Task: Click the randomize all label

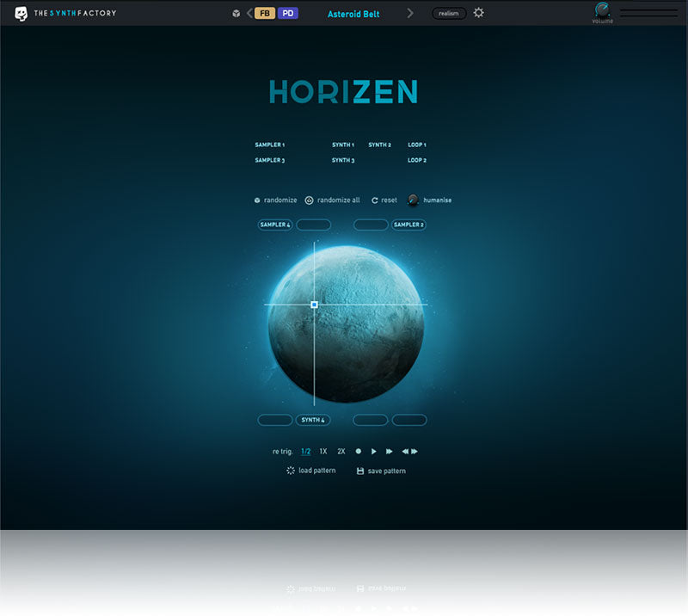Action: pos(338,200)
